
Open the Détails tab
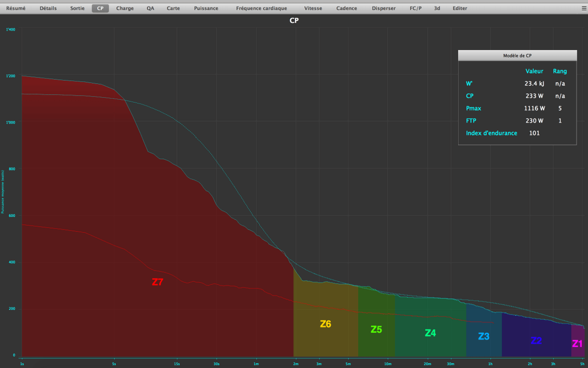tap(48, 8)
